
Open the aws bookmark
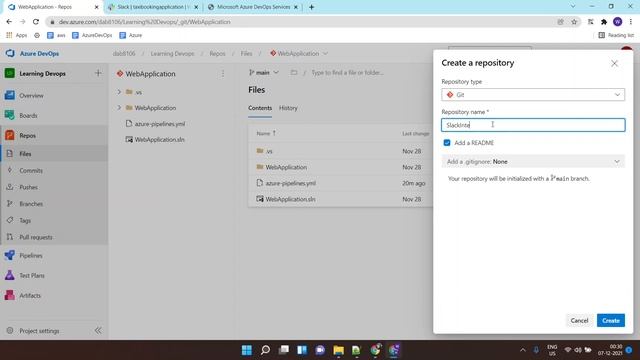pyautogui.click(x=56, y=36)
